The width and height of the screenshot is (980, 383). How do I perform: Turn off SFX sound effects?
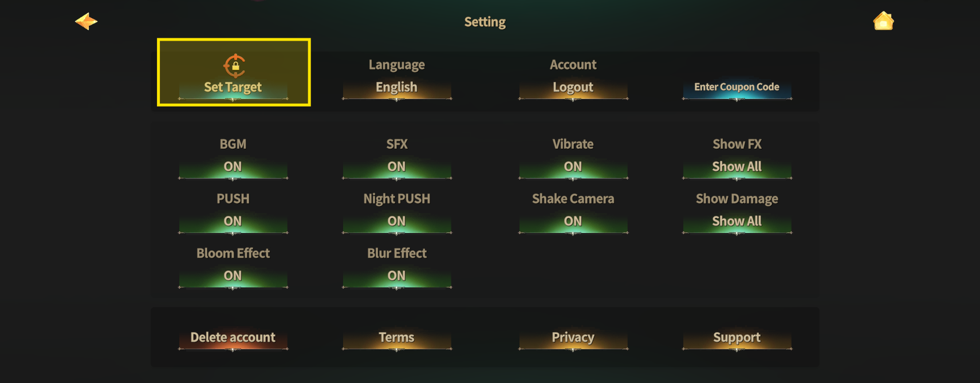pyautogui.click(x=396, y=167)
